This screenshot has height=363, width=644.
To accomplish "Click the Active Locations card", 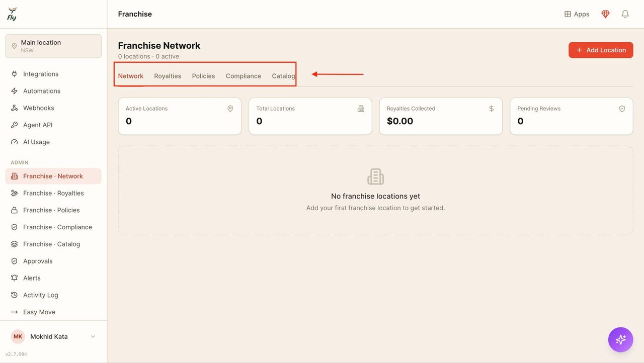I will point(180,116).
